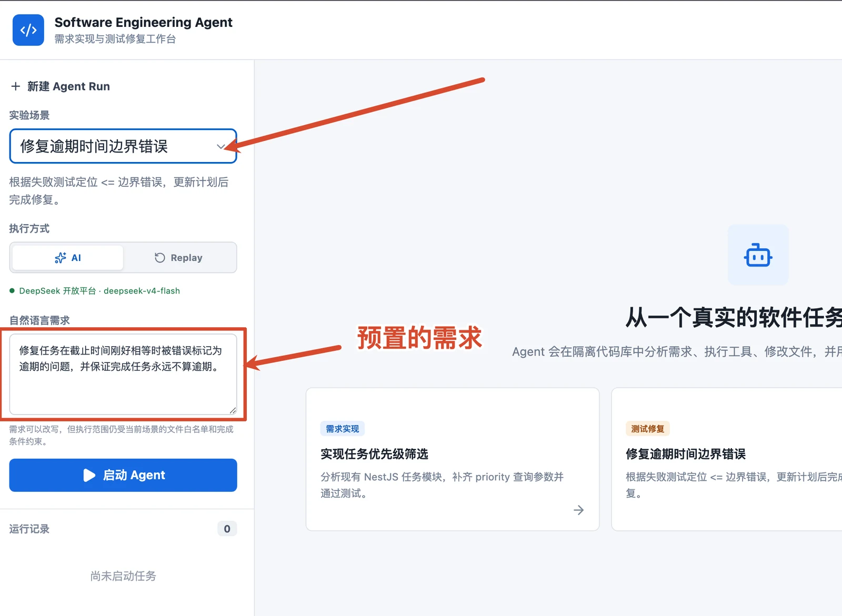Click the 启动 Agent button
This screenshot has height=616, width=842.
pyautogui.click(x=123, y=475)
